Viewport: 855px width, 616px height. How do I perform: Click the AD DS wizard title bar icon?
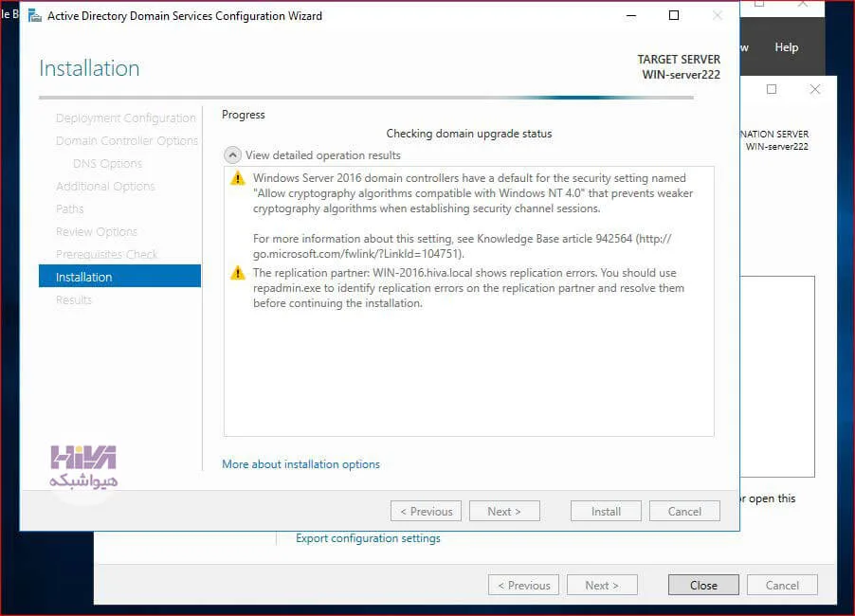click(35, 16)
